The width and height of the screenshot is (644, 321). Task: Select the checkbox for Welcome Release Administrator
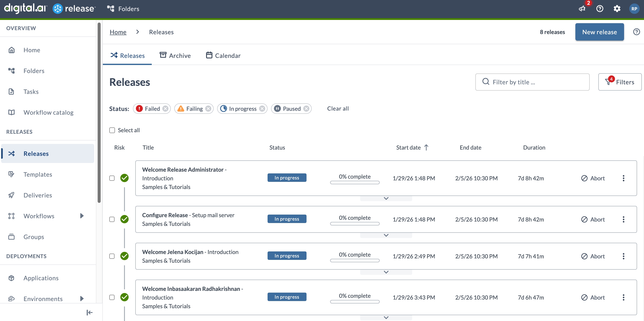pyautogui.click(x=112, y=178)
